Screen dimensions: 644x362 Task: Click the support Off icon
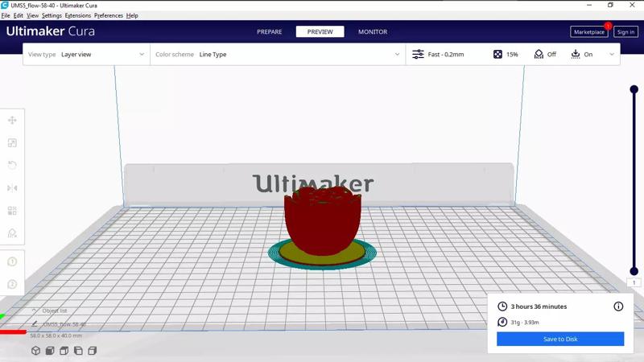[539, 54]
